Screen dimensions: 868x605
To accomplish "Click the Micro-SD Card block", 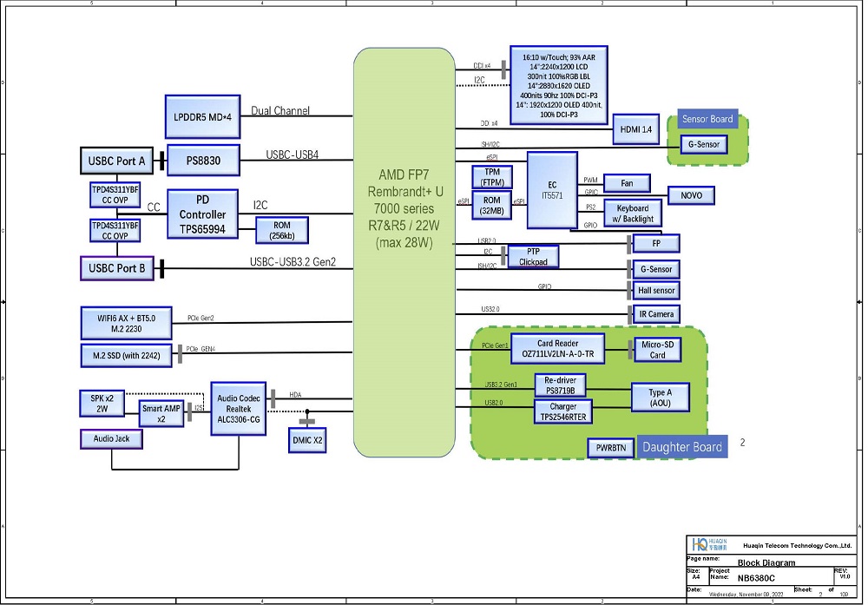I will [x=658, y=349].
